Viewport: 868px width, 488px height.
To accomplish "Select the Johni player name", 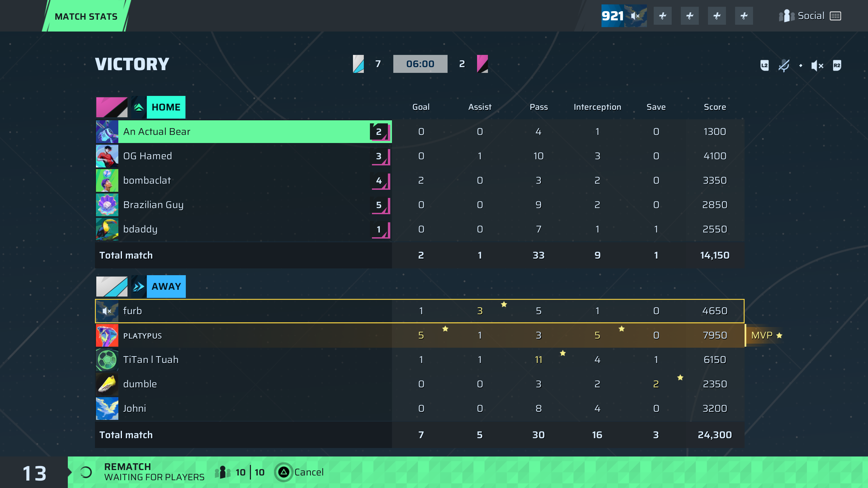I will point(135,408).
